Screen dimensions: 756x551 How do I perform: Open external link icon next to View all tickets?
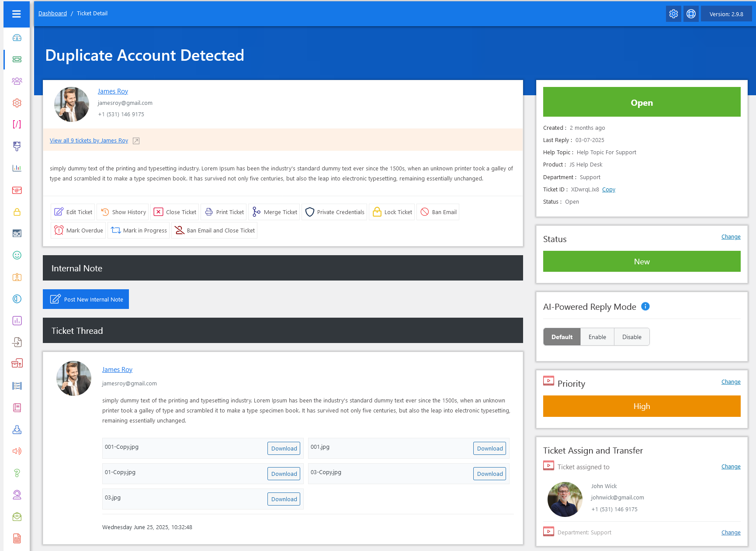coord(136,141)
